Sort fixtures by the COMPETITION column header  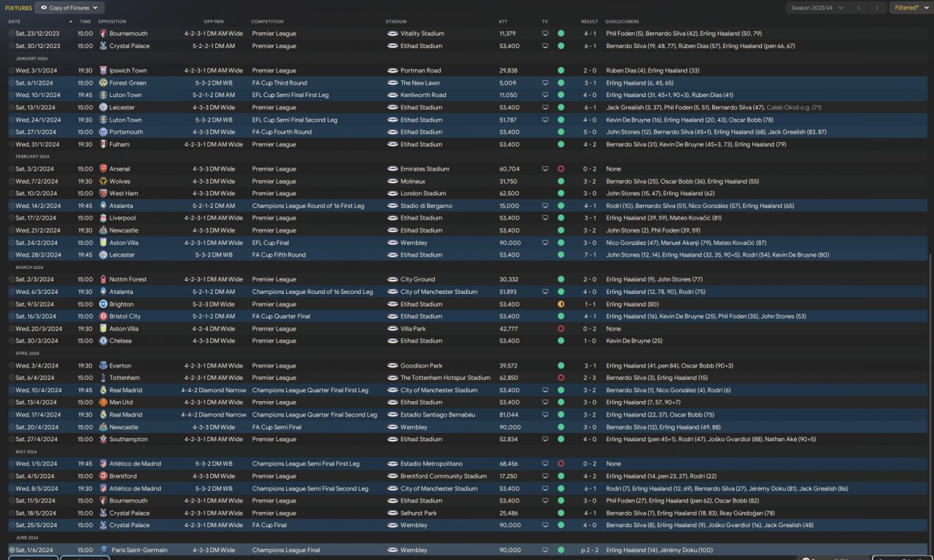(x=267, y=22)
